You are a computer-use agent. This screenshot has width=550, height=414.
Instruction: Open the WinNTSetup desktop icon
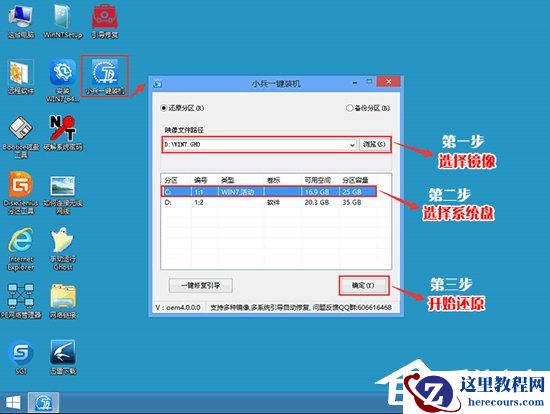(63, 21)
